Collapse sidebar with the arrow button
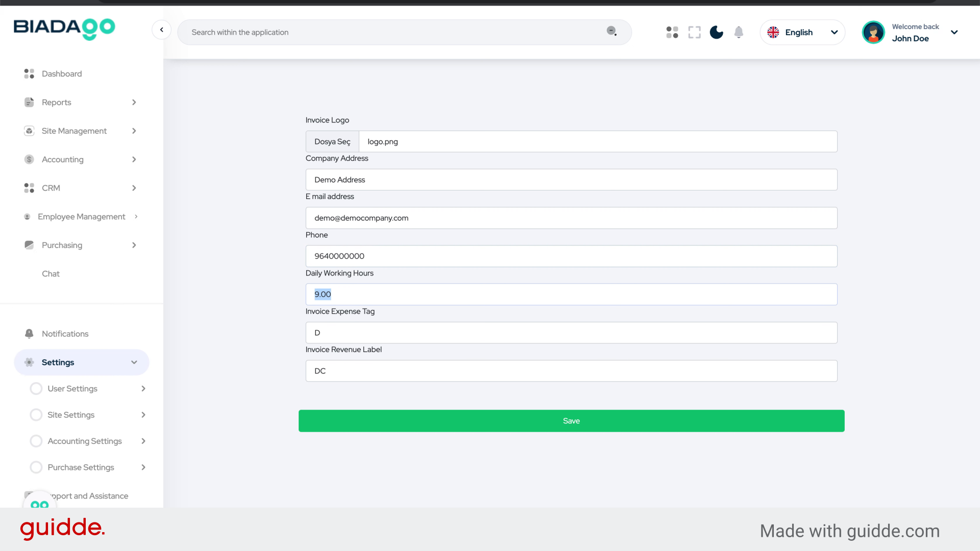Image resolution: width=980 pixels, height=551 pixels. coord(161,30)
